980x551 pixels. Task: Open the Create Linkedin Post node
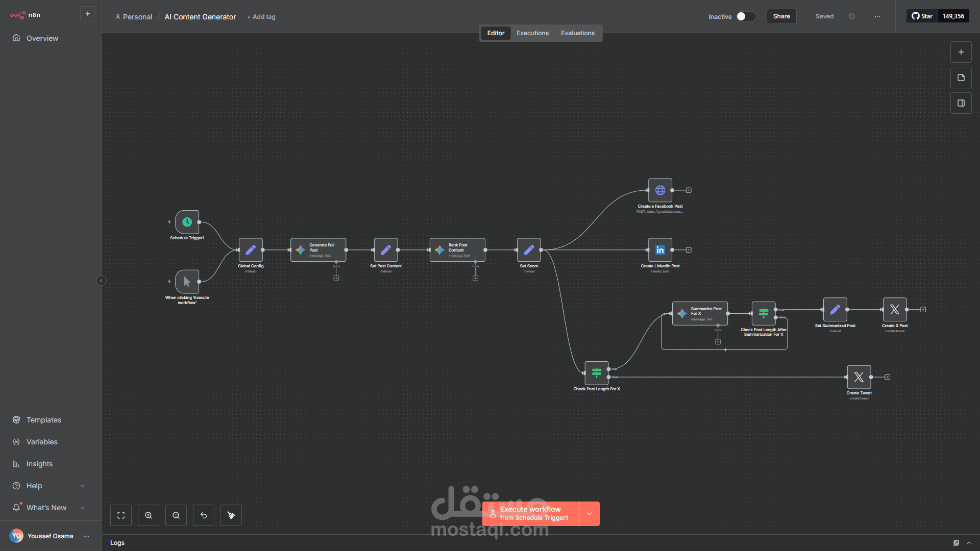click(x=660, y=250)
